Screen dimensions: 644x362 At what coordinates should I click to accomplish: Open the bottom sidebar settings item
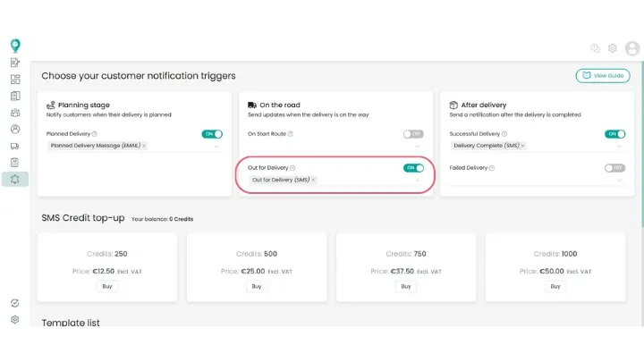(x=15, y=319)
